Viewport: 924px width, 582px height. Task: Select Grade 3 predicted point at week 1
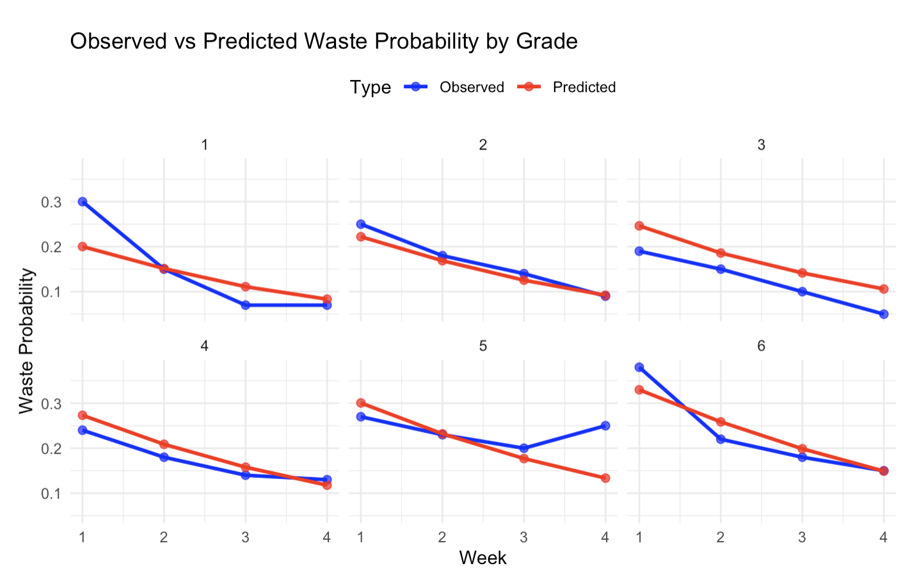639,226
